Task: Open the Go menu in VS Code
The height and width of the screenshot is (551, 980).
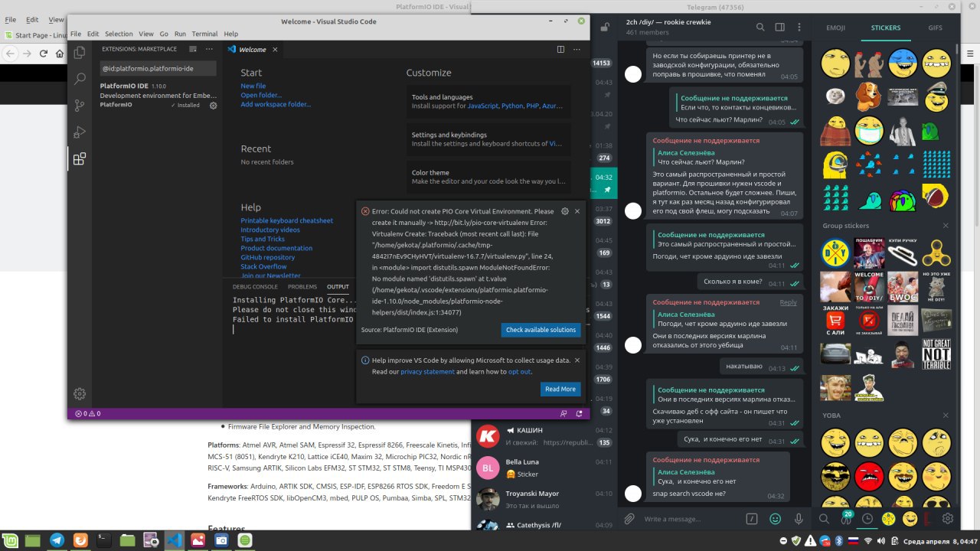Action: tap(164, 34)
